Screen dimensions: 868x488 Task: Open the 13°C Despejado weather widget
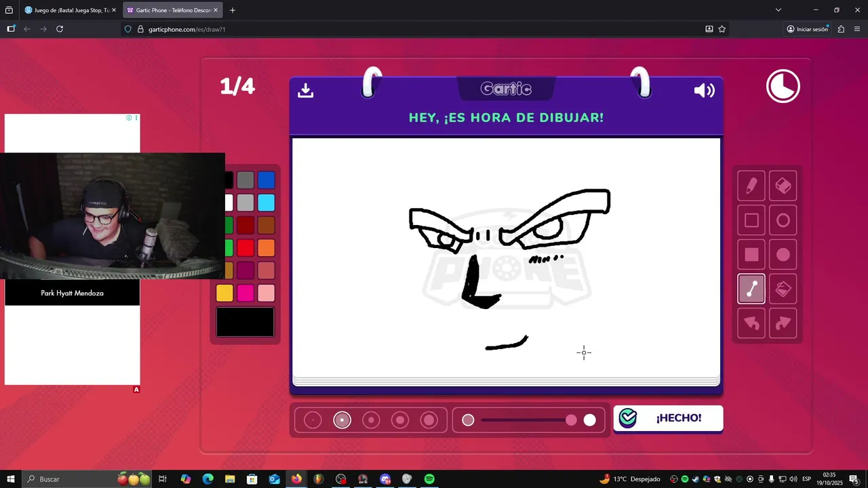tap(629, 479)
